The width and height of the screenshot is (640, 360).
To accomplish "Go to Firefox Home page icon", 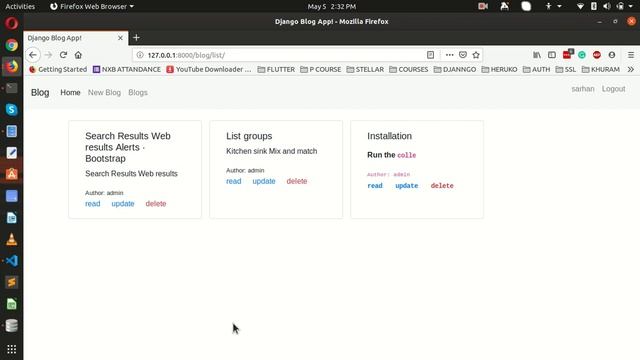I will click(78, 55).
